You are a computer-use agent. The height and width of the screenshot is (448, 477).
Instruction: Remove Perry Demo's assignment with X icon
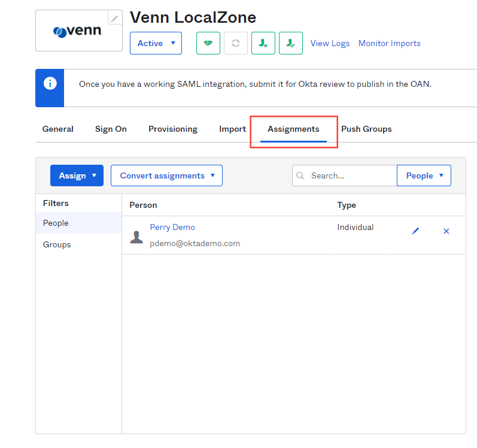446,231
